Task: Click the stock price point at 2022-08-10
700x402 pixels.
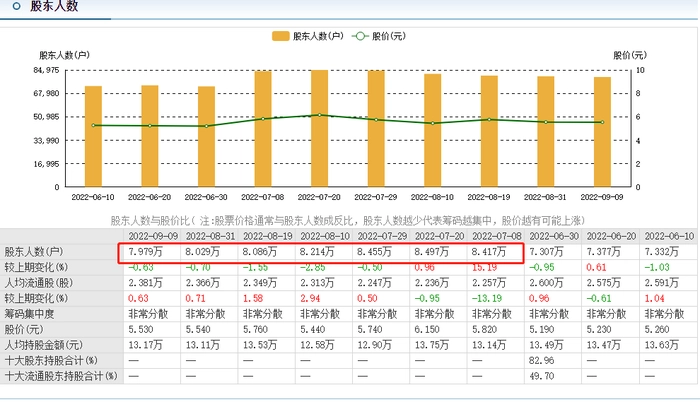Action: (433, 123)
